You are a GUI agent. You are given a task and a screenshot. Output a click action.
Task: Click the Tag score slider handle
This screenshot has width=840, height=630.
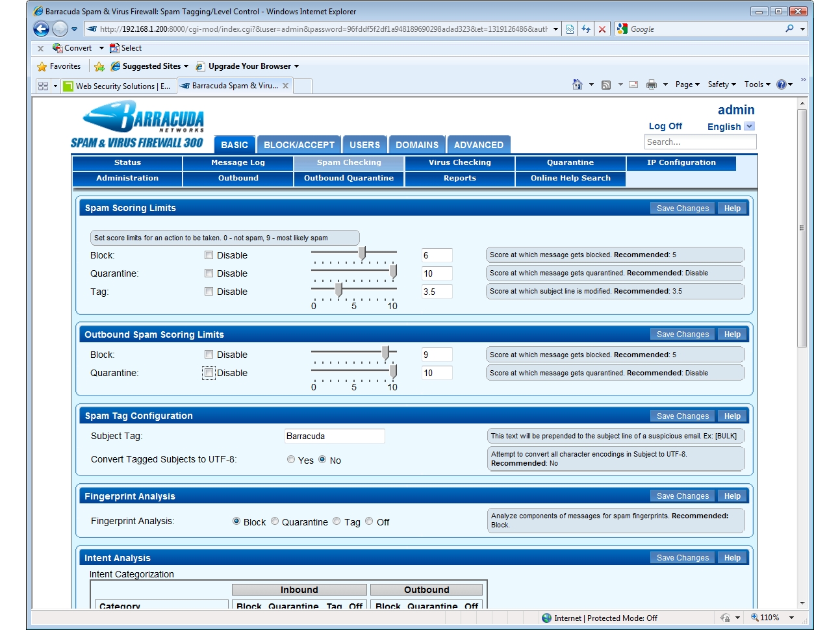338,290
